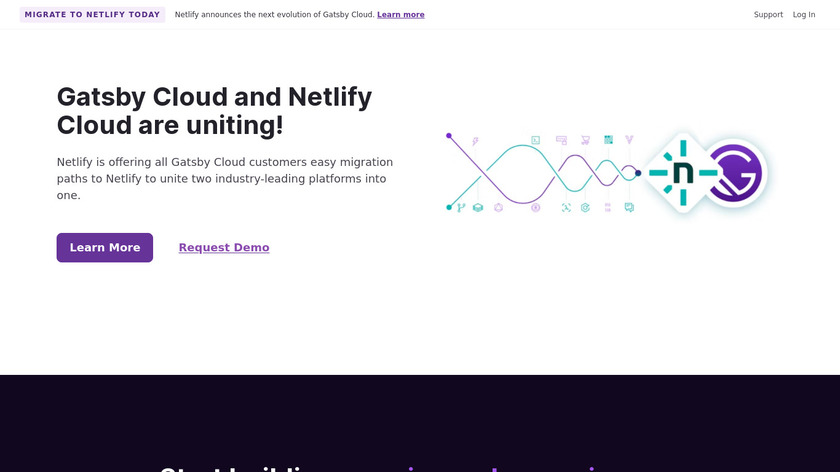Open the Request Demo link
Image resolution: width=840 pixels, height=472 pixels.
tap(224, 248)
